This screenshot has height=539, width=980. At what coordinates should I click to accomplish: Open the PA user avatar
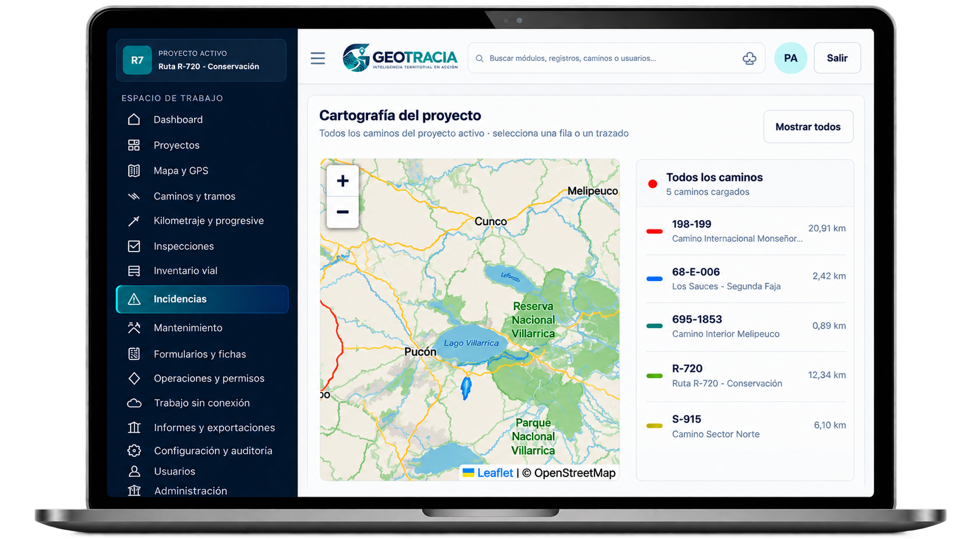(x=790, y=58)
